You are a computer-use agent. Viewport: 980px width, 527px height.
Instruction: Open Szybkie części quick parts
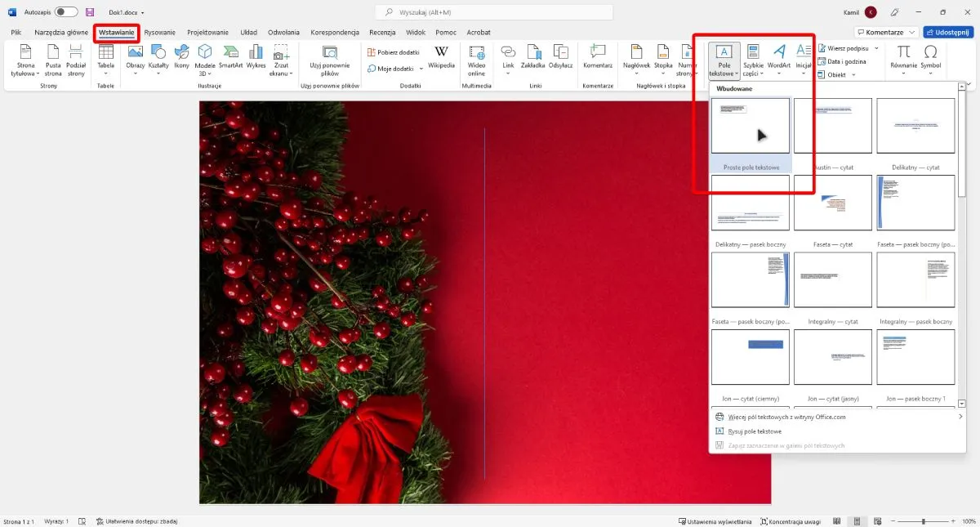tap(753, 60)
